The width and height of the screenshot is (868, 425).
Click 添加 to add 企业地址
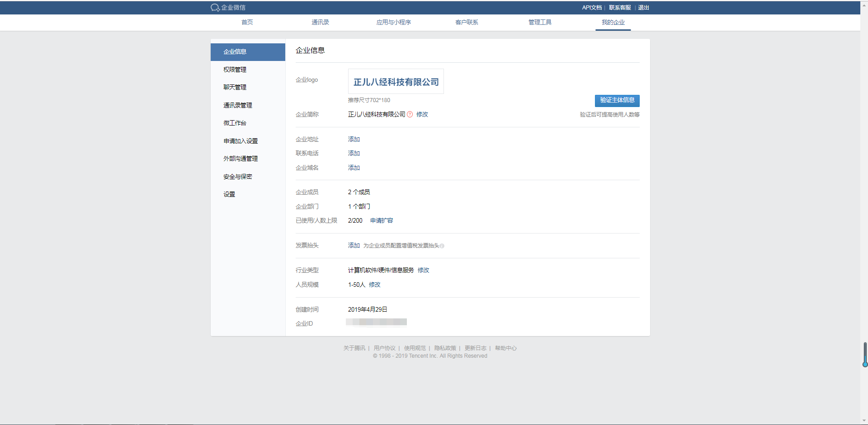tap(354, 139)
